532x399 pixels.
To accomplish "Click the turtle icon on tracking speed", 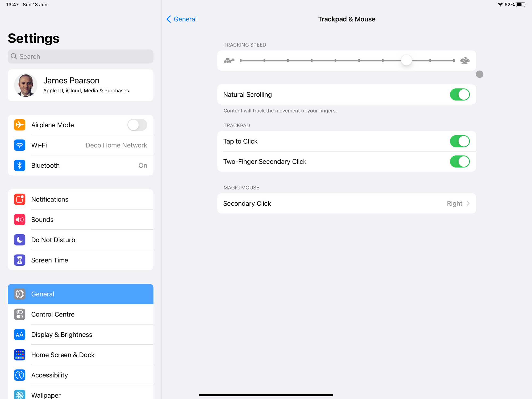I will (229, 60).
